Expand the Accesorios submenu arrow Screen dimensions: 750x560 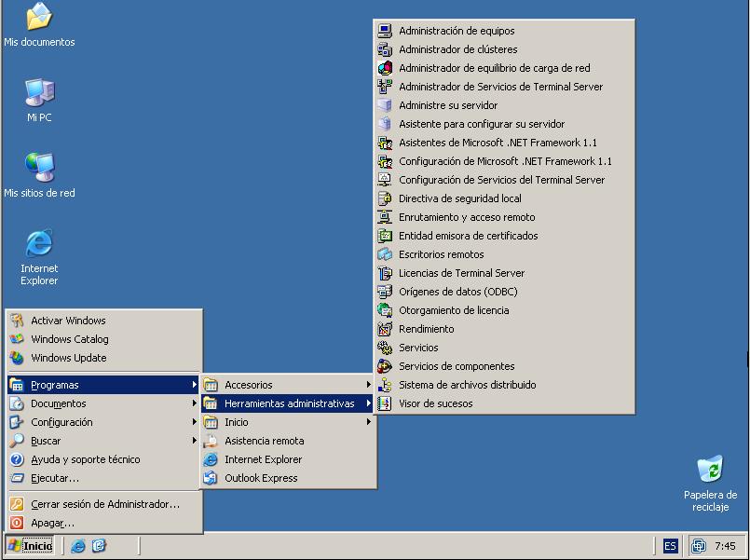pos(369,385)
